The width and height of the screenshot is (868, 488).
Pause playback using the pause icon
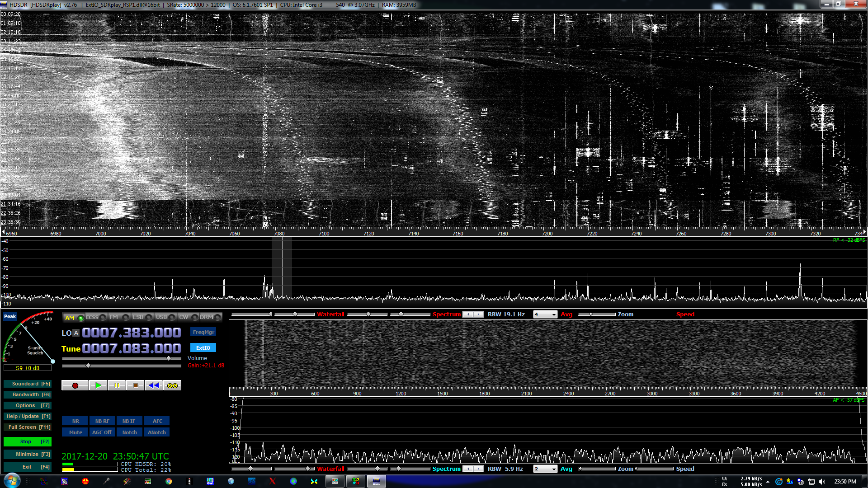(117, 385)
